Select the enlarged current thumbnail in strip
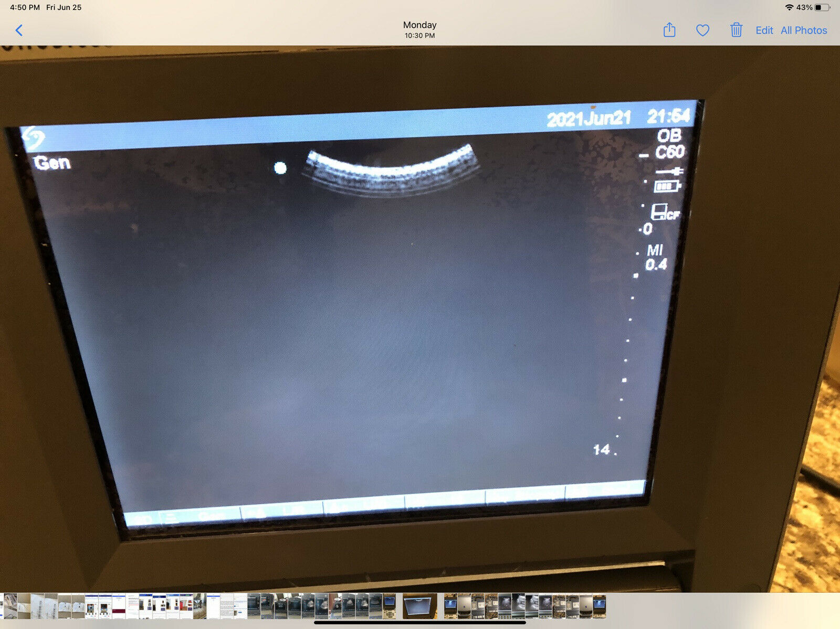This screenshot has height=629, width=840. (x=419, y=606)
